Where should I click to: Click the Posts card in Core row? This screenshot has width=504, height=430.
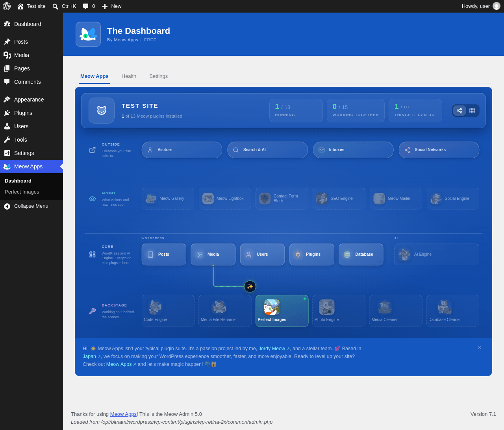click(x=164, y=255)
